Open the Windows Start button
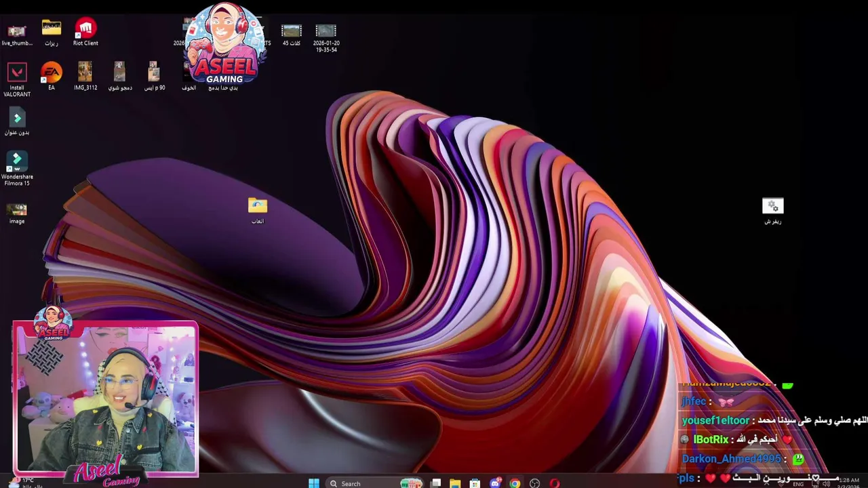 pyautogui.click(x=313, y=483)
